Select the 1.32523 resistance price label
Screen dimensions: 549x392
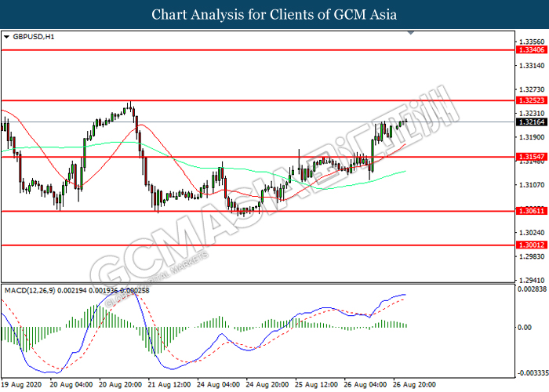click(531, 100)
